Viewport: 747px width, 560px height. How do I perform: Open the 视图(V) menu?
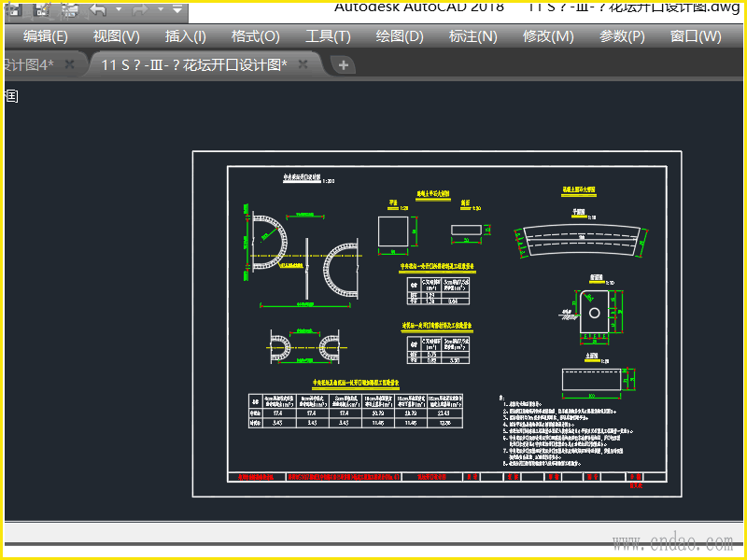[x=117, y=36]
